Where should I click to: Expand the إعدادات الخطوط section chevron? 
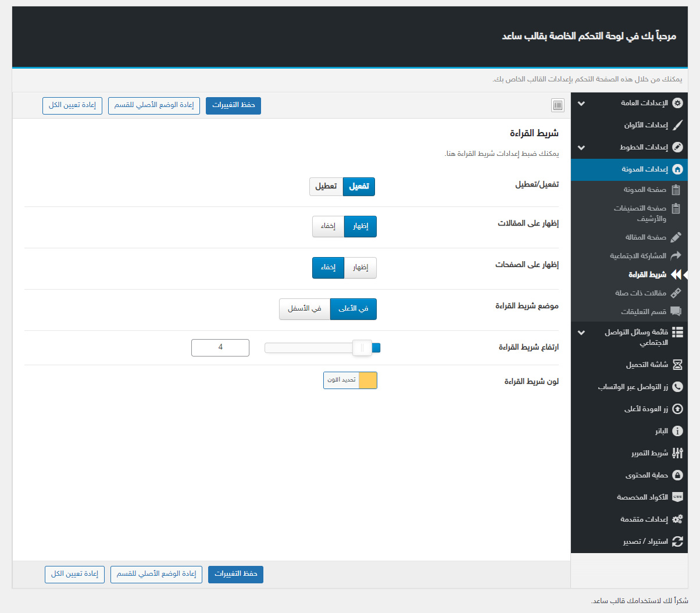tap(581, 148)
